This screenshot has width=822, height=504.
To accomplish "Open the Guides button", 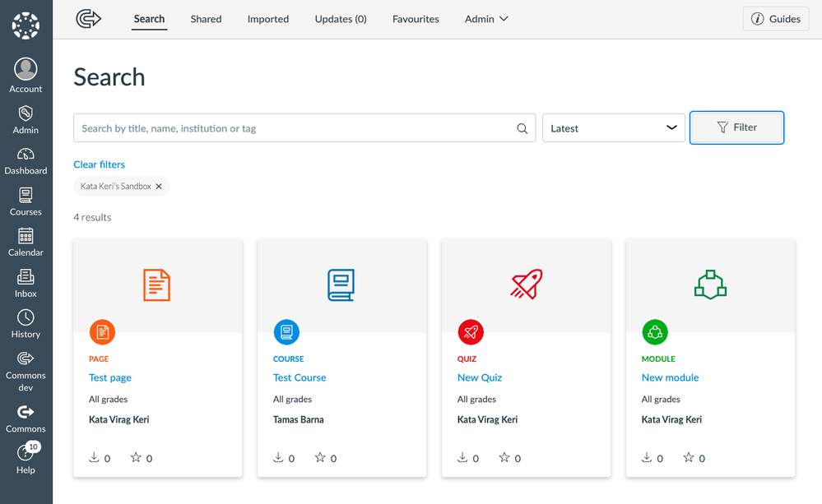I will point(776,19).
